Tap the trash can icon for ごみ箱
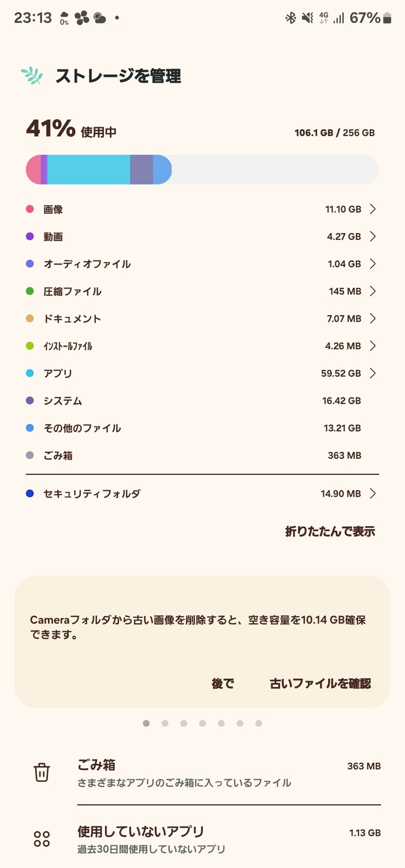This screenshot has height=868, width=405. [x=42, y=772]
